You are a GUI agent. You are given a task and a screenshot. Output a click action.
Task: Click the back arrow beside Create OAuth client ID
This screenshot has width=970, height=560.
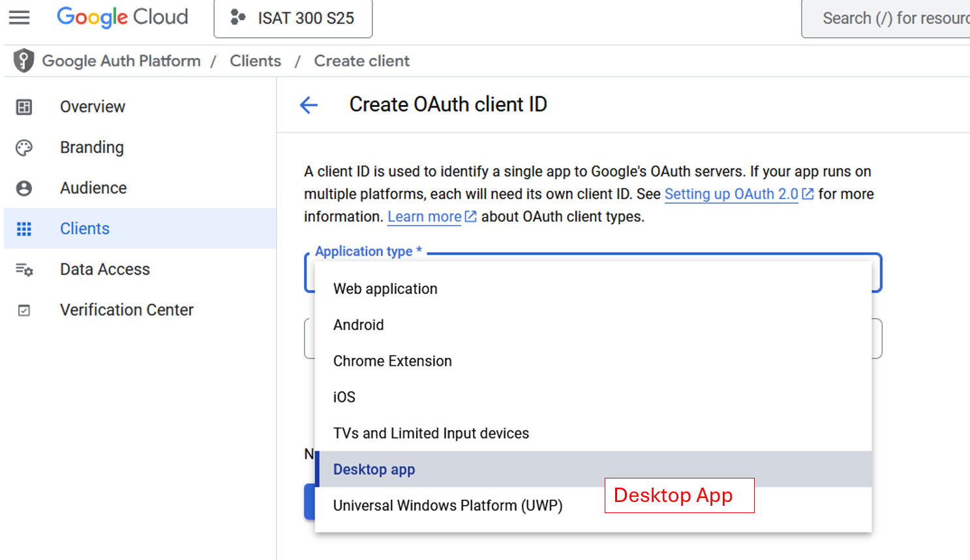[x=309, y=104]
